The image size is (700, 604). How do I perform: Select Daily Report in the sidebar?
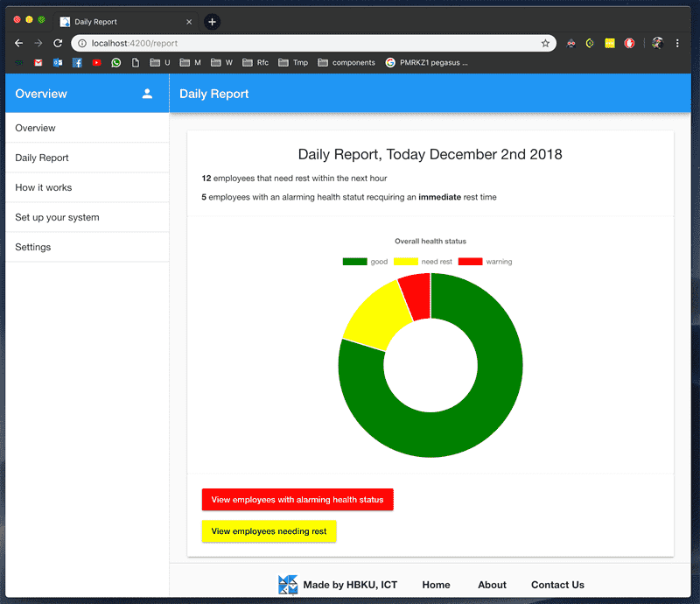click(x=87, y=158)
